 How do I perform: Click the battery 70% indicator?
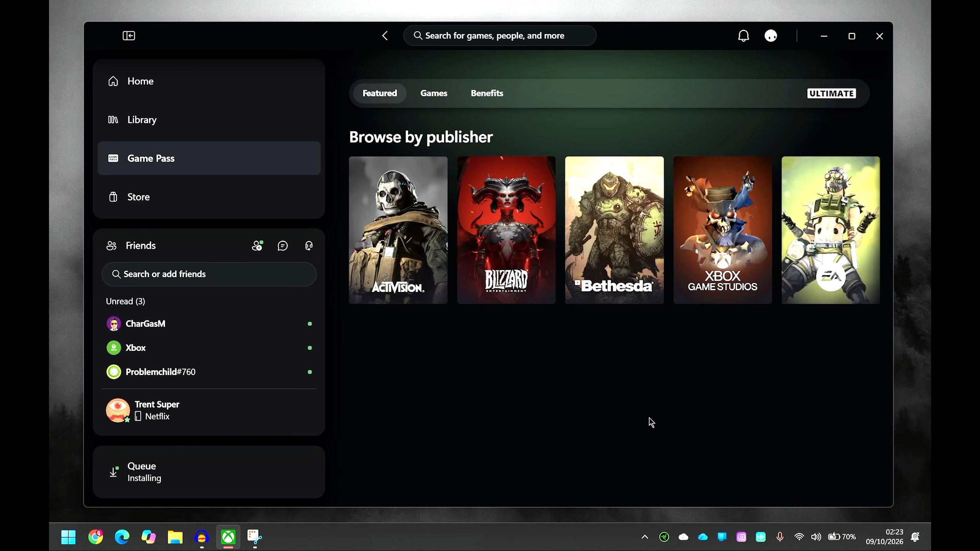coord(842,537)
